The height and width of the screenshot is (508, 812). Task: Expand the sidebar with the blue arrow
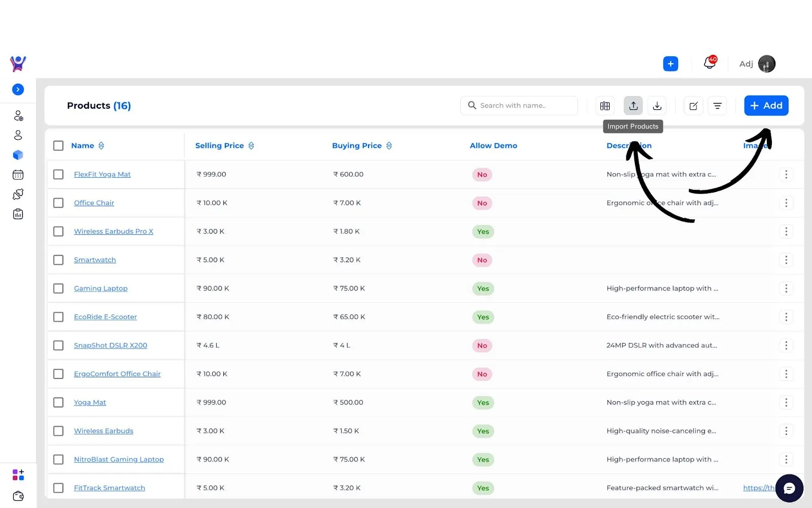[x=18, y=89]
